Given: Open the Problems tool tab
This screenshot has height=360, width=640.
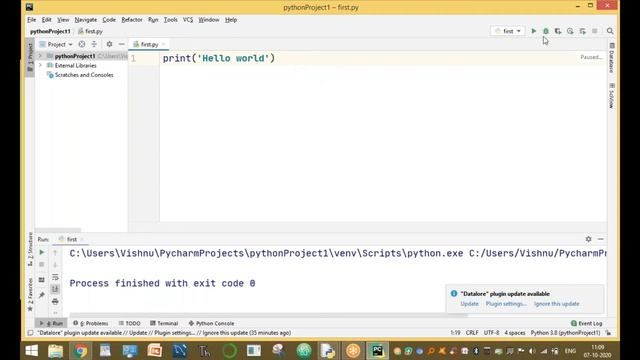Looking at the screenshot, I should (x=91, y=323).
